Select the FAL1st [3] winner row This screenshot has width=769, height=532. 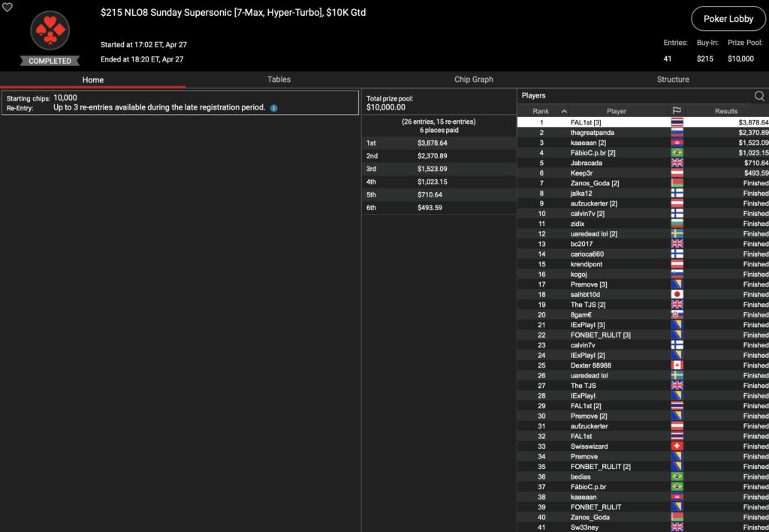[643, 122]
